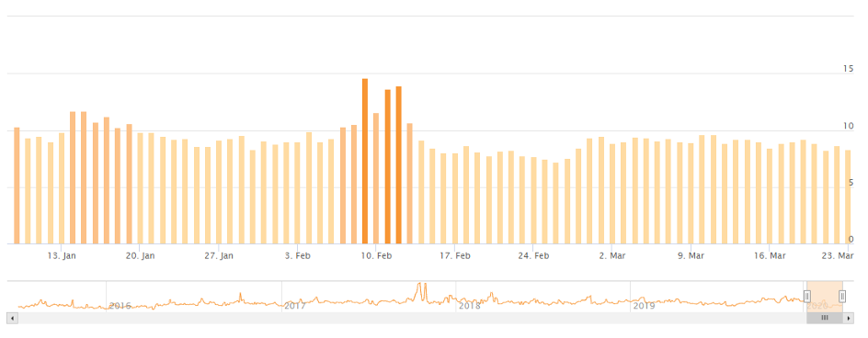This screenshot has height=338, width=868.
Task: Click the y-axis value 0
Action: tap(851, 240)
